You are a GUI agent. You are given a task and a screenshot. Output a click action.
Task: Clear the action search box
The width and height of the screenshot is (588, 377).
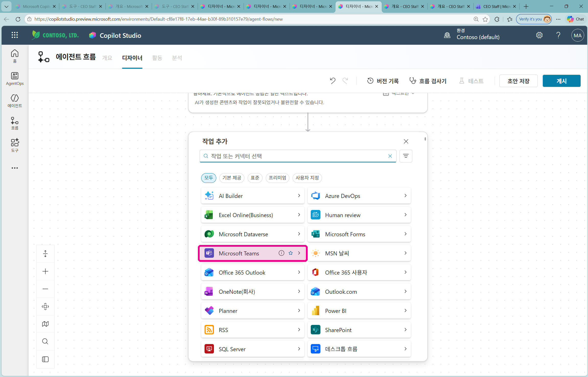pos(390,156)
